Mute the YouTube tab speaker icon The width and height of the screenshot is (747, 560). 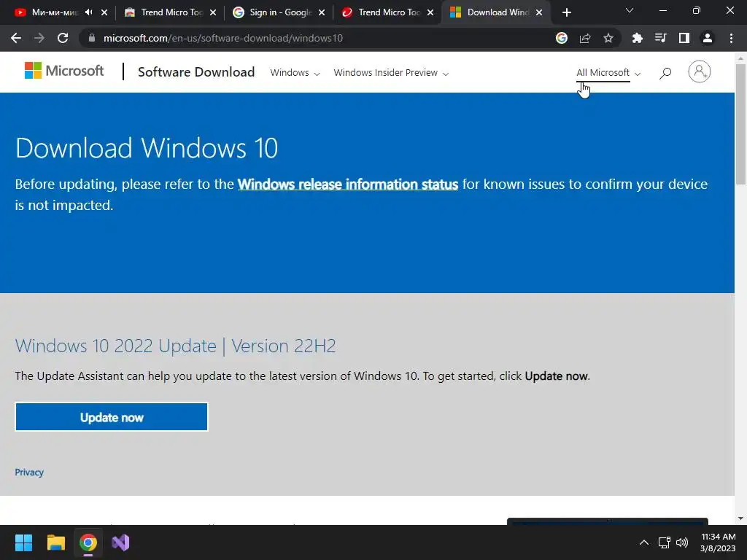click(x=88, y=12)
